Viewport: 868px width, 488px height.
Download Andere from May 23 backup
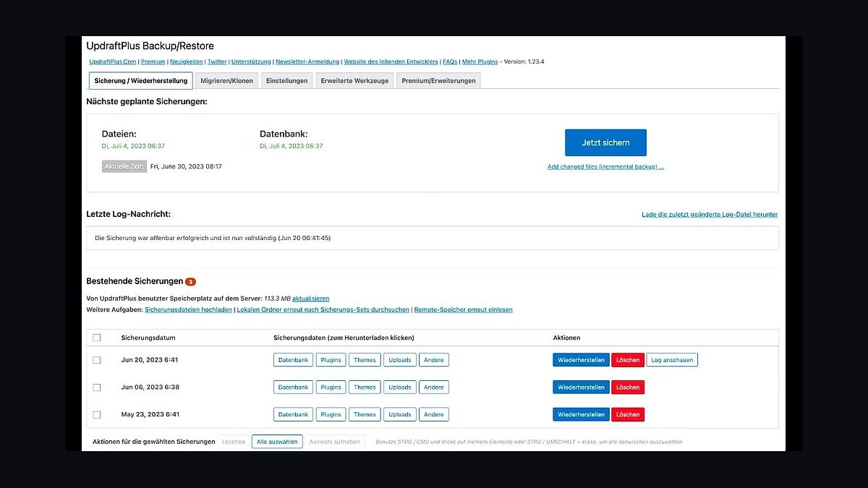coord(434,414)
